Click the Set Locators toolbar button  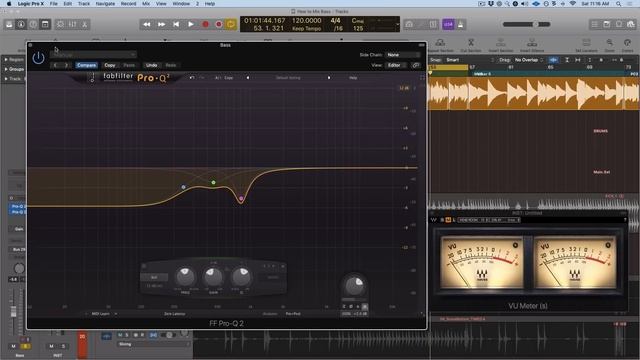[586, 45]
